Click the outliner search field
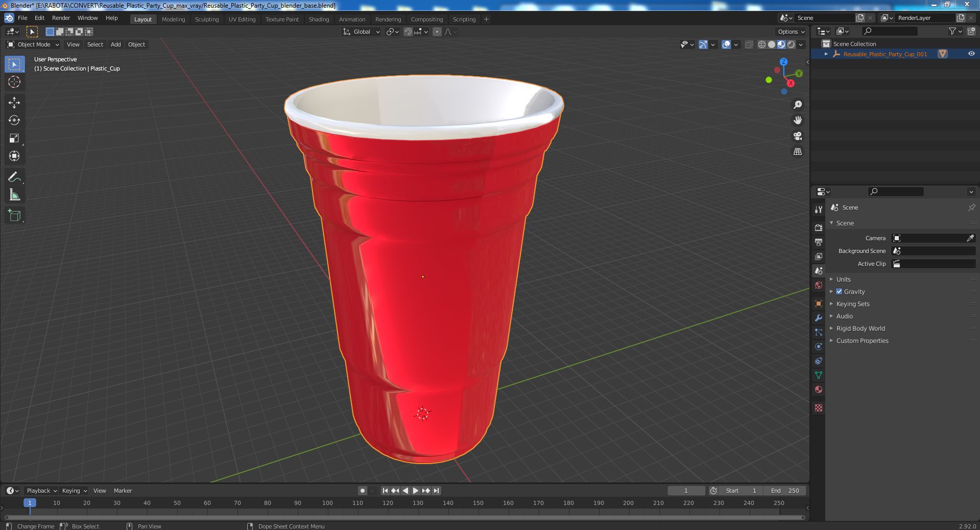Image resolution: width=980 pixels, height=530 pixels. [x=889, y=31]
